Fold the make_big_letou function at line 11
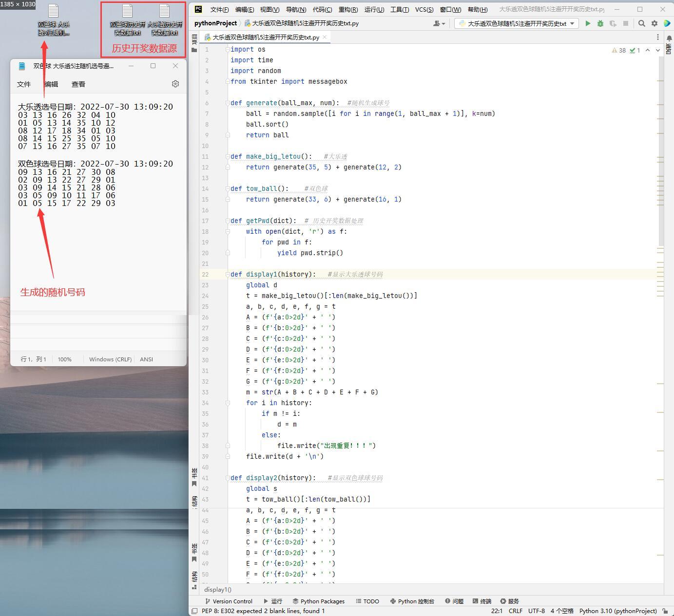The image size is (674, 616). point(227,156)
